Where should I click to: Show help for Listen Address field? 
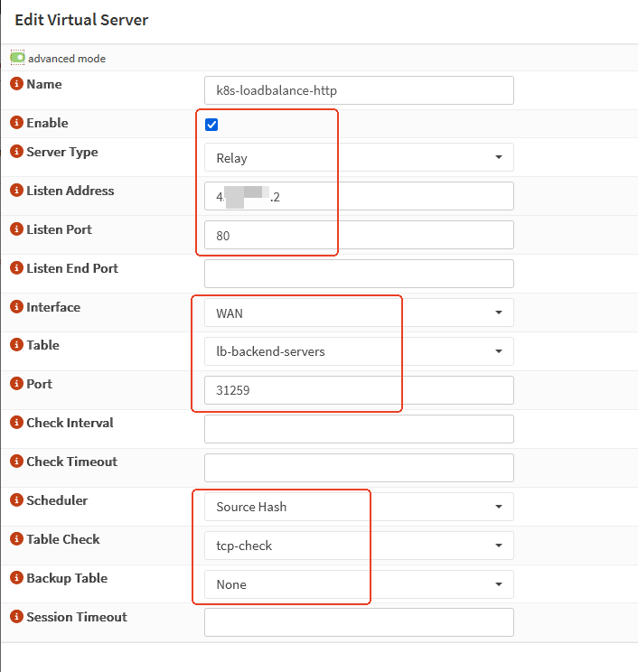click(16, 191)
